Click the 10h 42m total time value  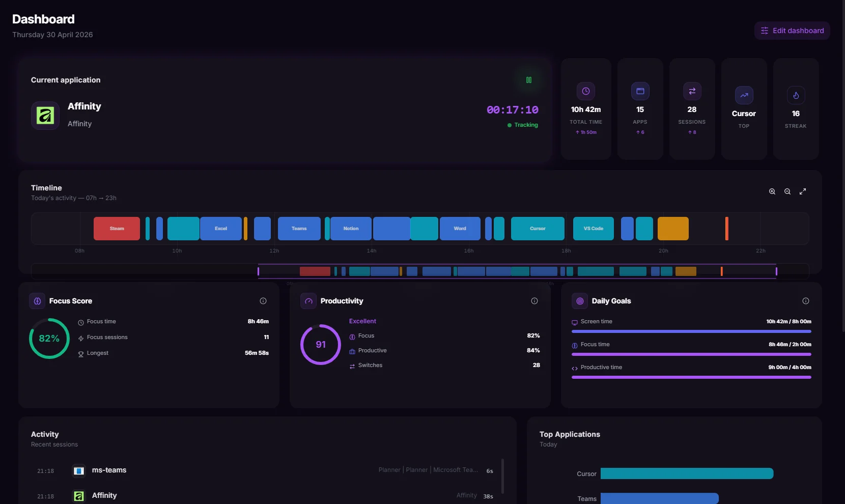tap(586, 109)
